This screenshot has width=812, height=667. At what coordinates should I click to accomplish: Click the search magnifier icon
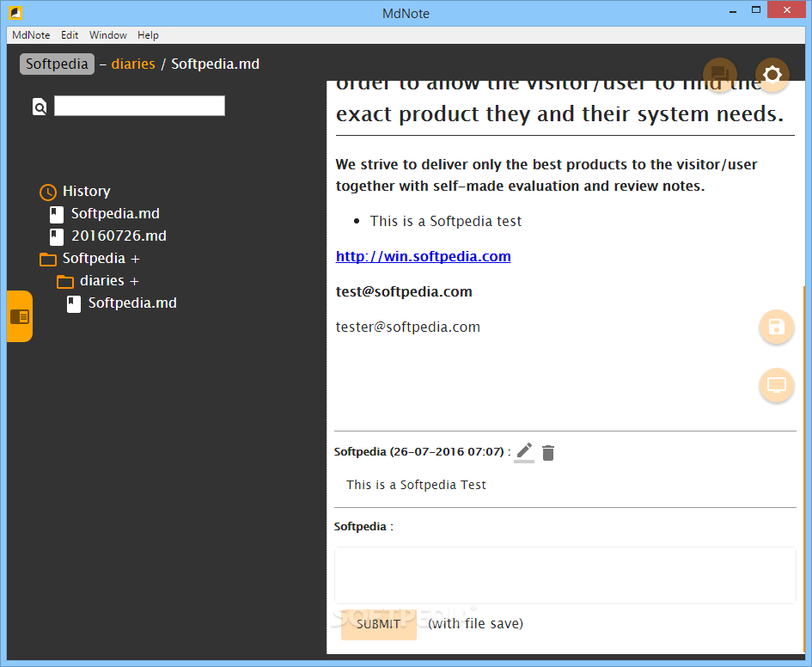(40, 107)
